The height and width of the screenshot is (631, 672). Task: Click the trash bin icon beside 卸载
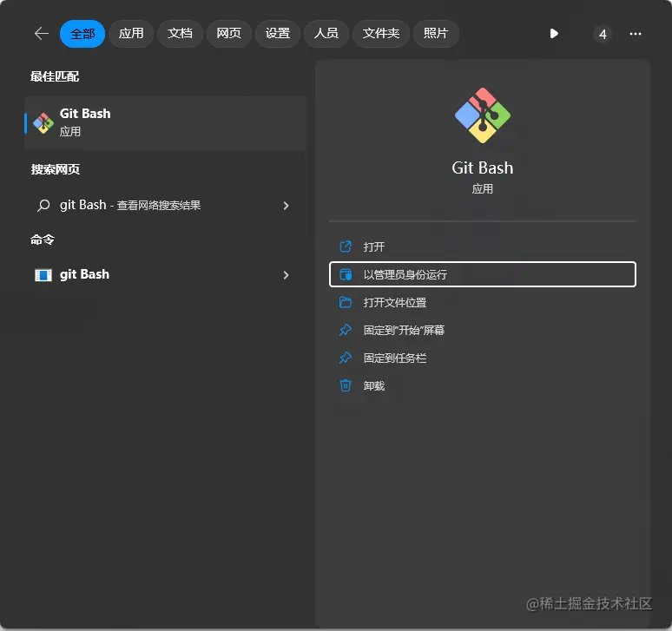(346, 385)
